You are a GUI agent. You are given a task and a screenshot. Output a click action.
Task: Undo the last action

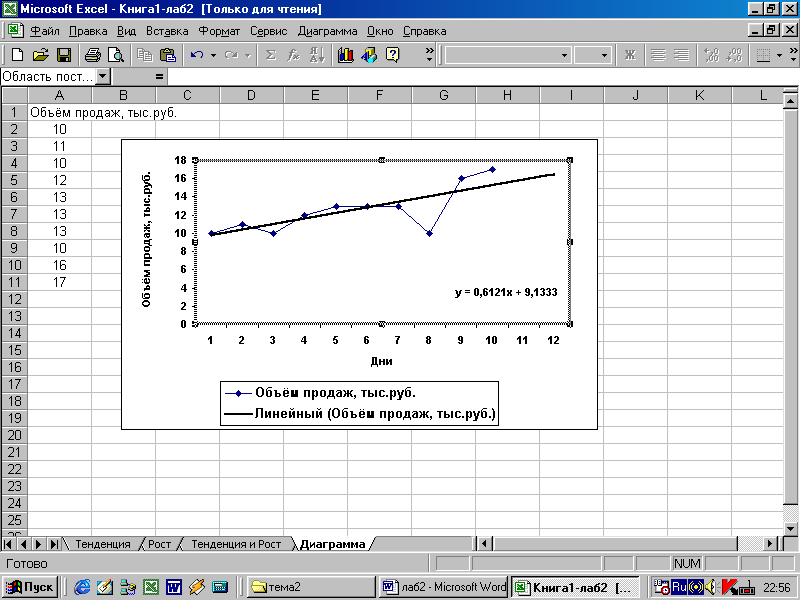coord(196,55)
